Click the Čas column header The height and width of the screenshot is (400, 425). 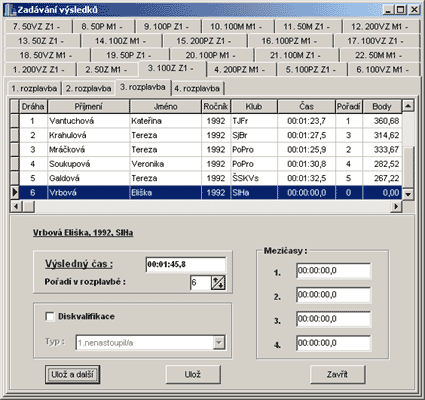pyautogui.click(x=306, y=106)
